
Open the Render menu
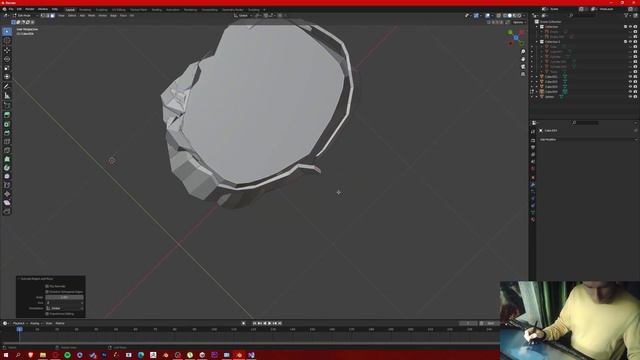pyautogui.click(x=30, y=9)
